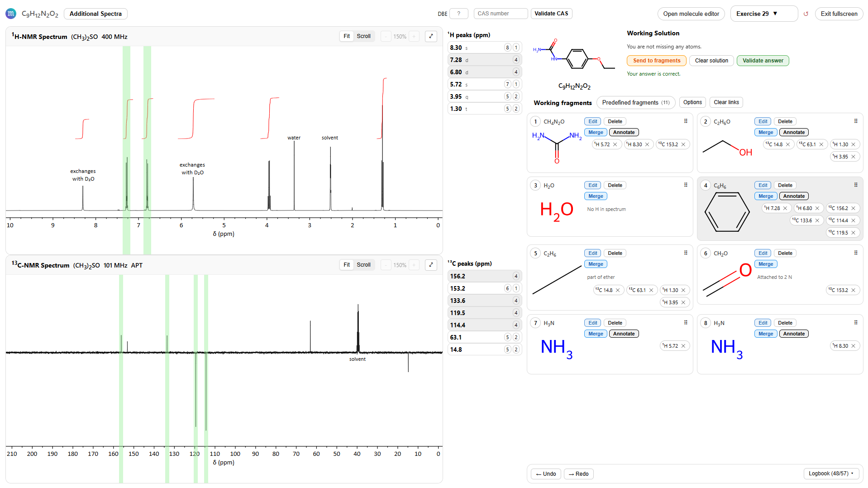The width and height of the screenshot is (868, 488).
Task: Open the Logbook (48/57) dropdown
Action: coord(831,474)
